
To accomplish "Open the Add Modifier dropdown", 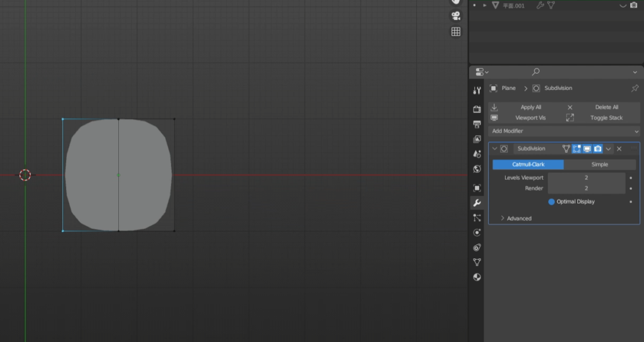I will coord(564,131).
